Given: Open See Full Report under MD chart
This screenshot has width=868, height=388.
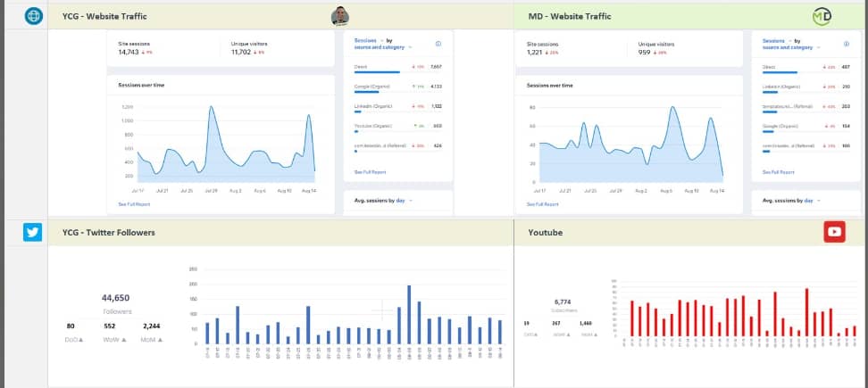Looking at the screenshot, I should [x=542, y=204].
